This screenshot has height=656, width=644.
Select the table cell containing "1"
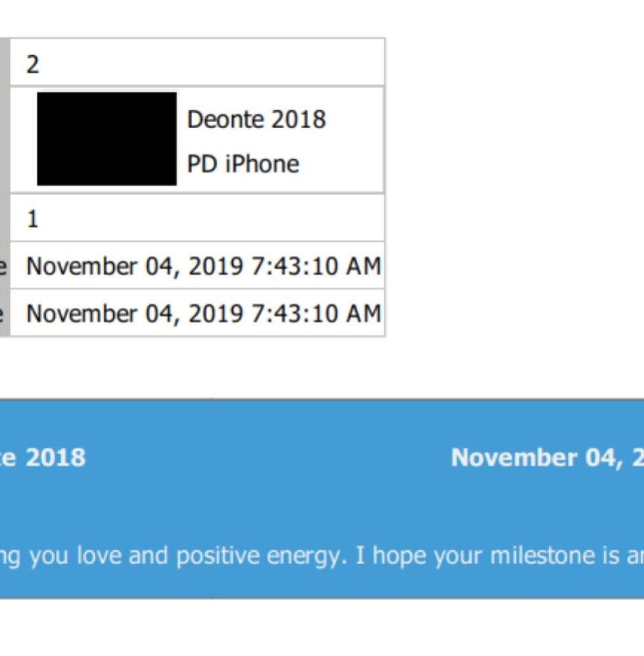[197, 217]
